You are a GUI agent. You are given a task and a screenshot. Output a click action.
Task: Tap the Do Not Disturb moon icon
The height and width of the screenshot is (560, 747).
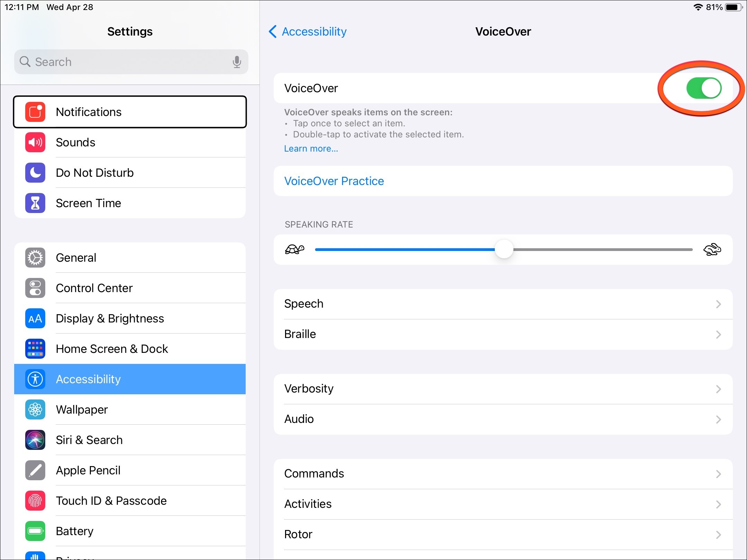[x=35, y=173]
